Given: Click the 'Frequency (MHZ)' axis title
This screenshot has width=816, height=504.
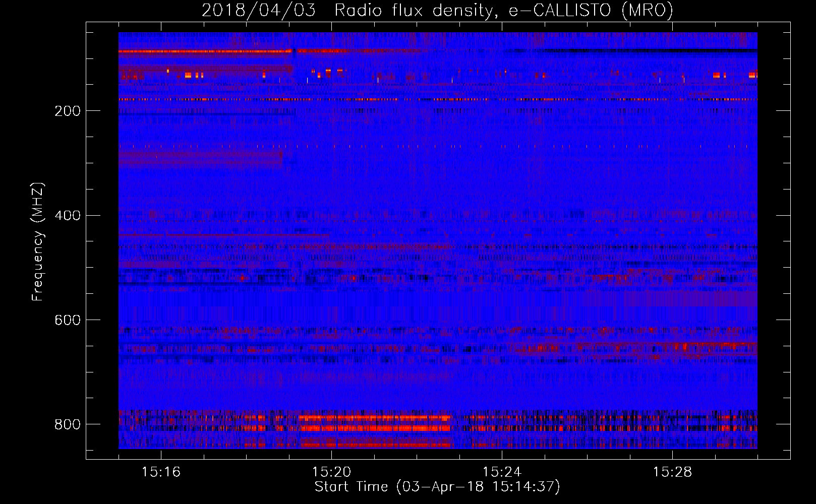Looking at the screenshot, I should (38, 241).
